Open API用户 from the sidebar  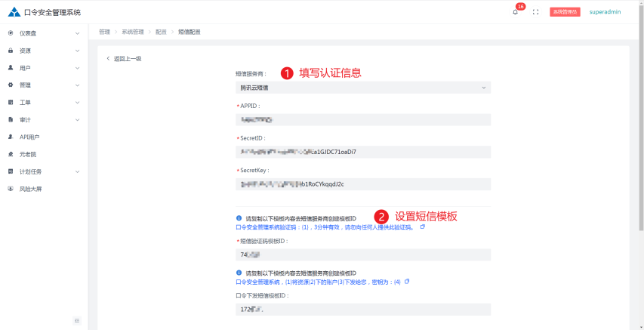pos(29,137)
